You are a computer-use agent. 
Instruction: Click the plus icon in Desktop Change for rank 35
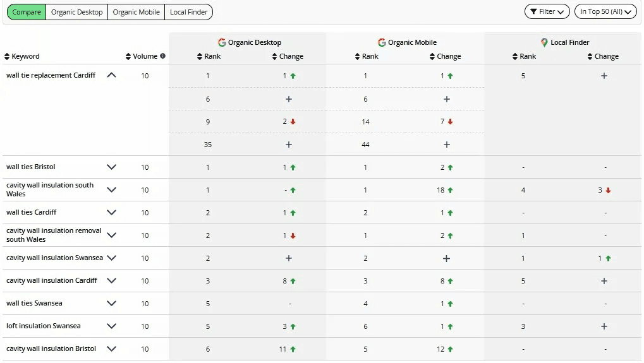pyautogui.click(x=289, y=145)
